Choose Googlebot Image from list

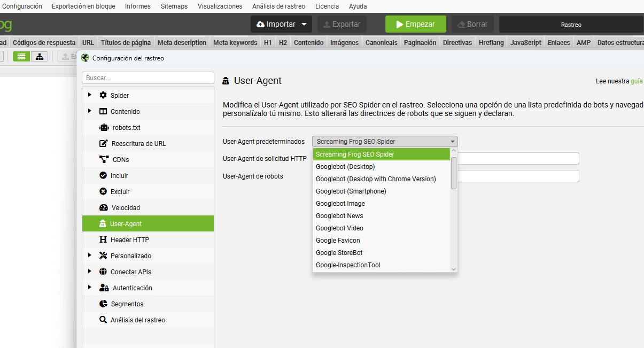pos(382,204)
